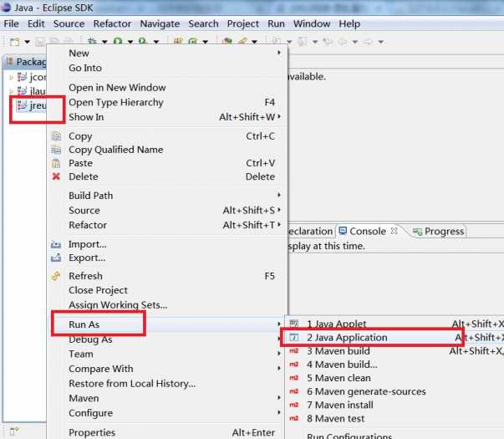Screen dimensions: 504x439
Task: Open the Project menu in menu bar
Action: [242, 23]
